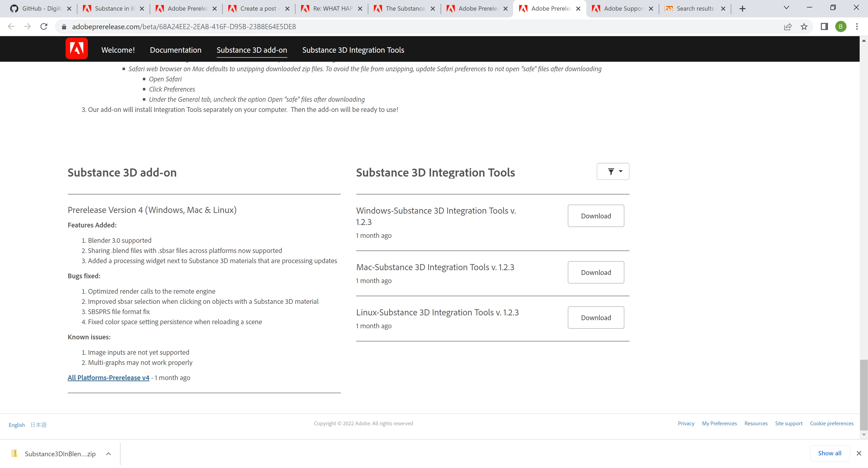
Task: Open the filter dropdown for Integration Tools
Action: click(613, 172)
